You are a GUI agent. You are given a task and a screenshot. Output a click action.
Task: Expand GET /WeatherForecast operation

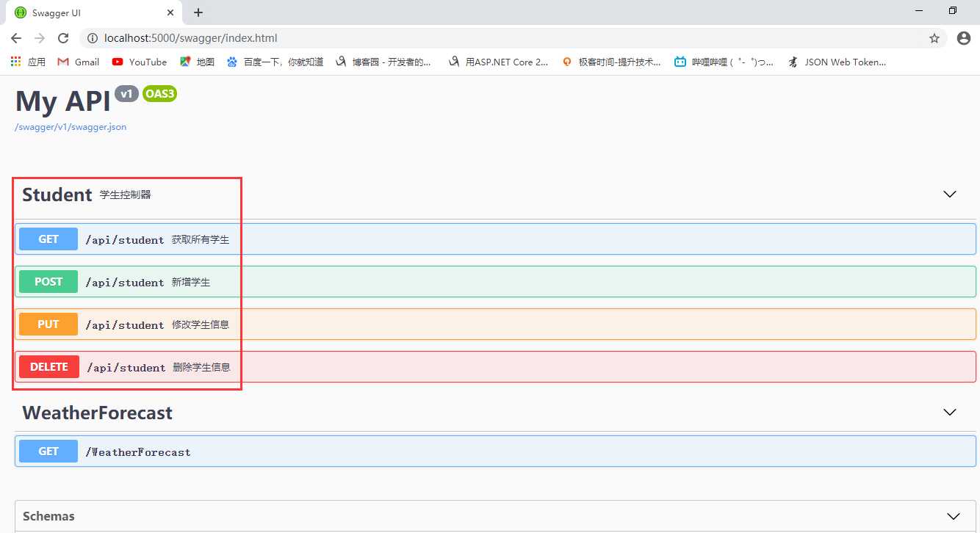[495, 451]
